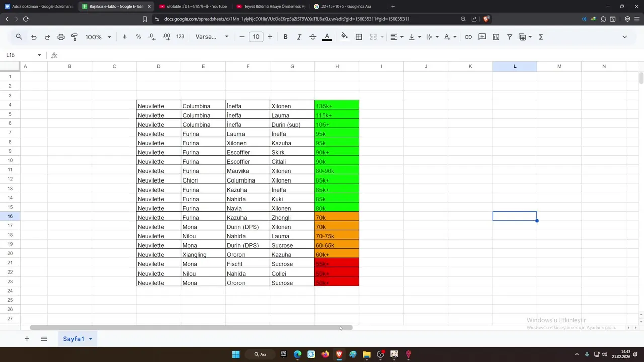Reload the page
Viewport: 644px width, 362px height.
click(26, 19)
